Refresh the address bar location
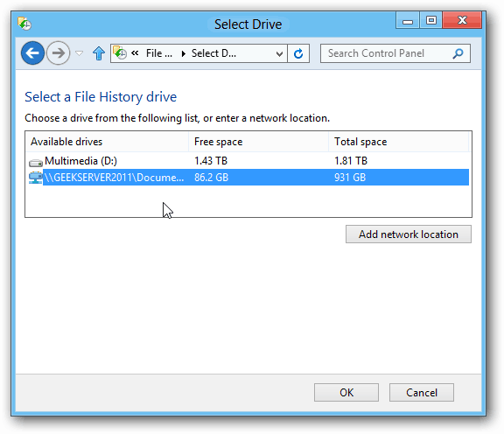This screenshot has height=434, width=504. tap(298, 53)
